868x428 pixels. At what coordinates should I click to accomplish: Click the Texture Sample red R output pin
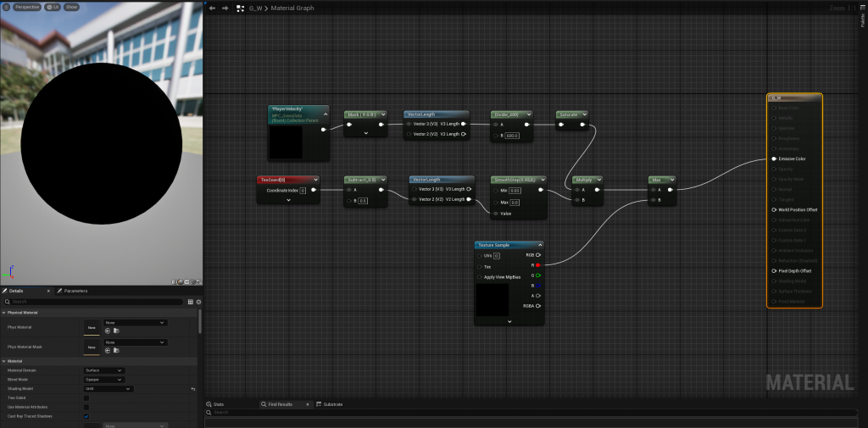[537, 265]
